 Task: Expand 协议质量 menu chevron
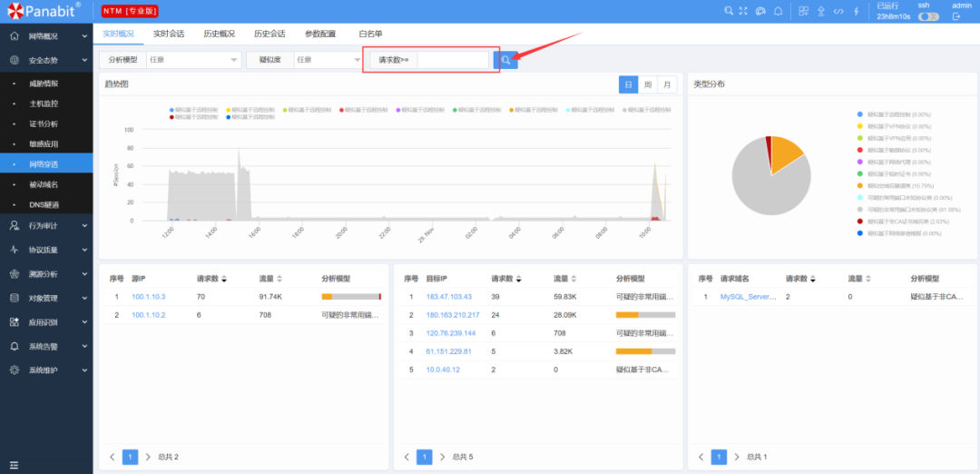[x=84, y=250]
